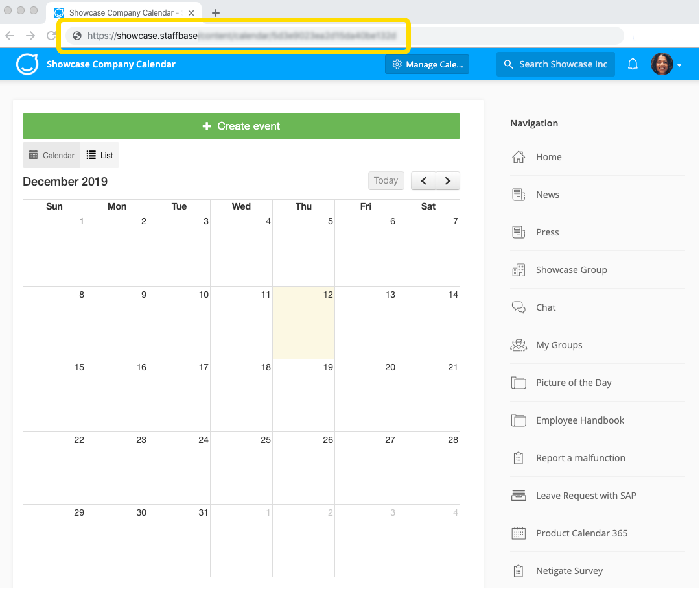The image size is (700, 589).
Task: Click the 'Navigation' sidebar heading
Action: click(534, 123)
